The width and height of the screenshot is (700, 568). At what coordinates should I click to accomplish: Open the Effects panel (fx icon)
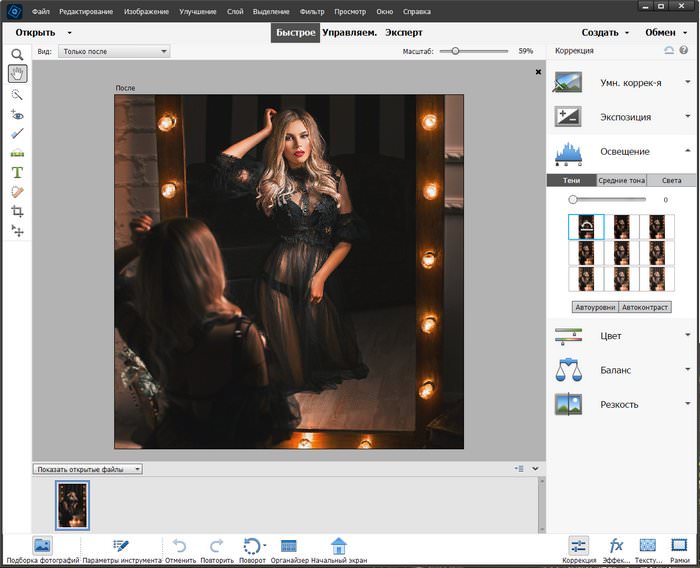(616, 546)
